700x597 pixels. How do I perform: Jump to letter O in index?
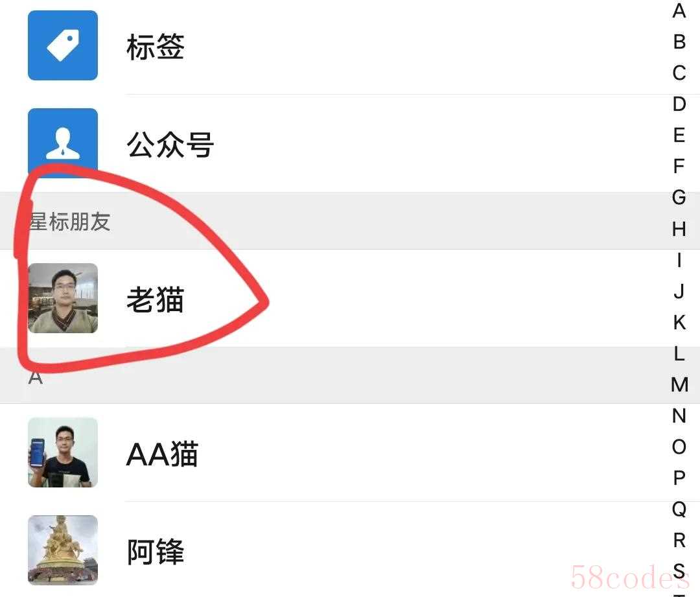point(679,447)
